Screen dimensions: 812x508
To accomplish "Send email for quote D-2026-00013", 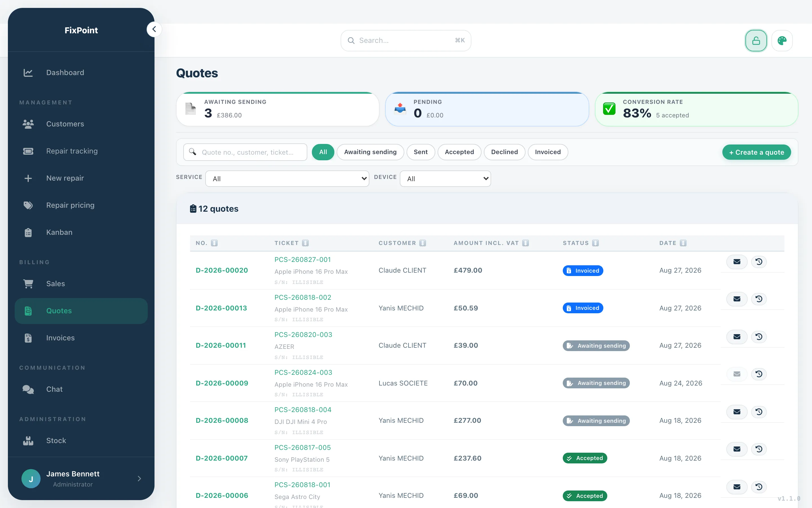I will [x=737, y=299].
